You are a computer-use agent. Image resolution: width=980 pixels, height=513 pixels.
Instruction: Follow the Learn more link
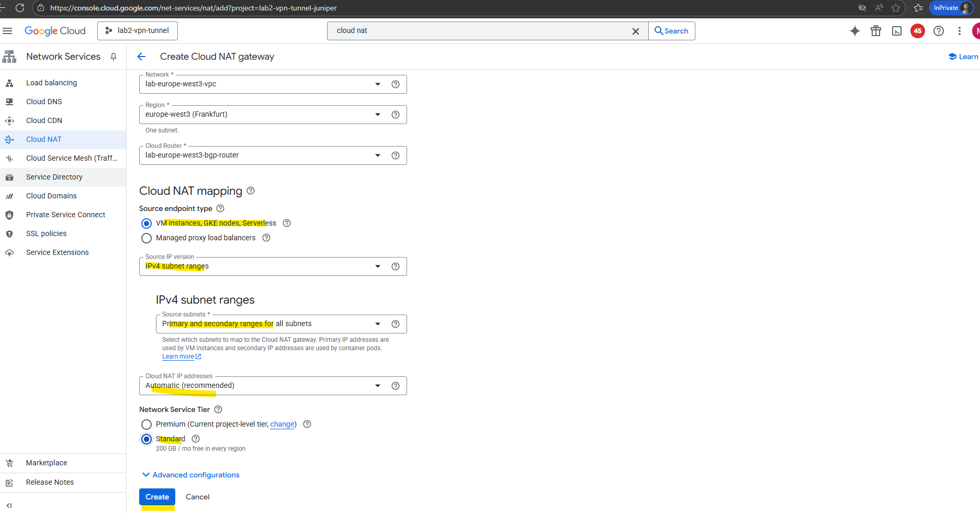pyautogui.click(x=178, y=356)
